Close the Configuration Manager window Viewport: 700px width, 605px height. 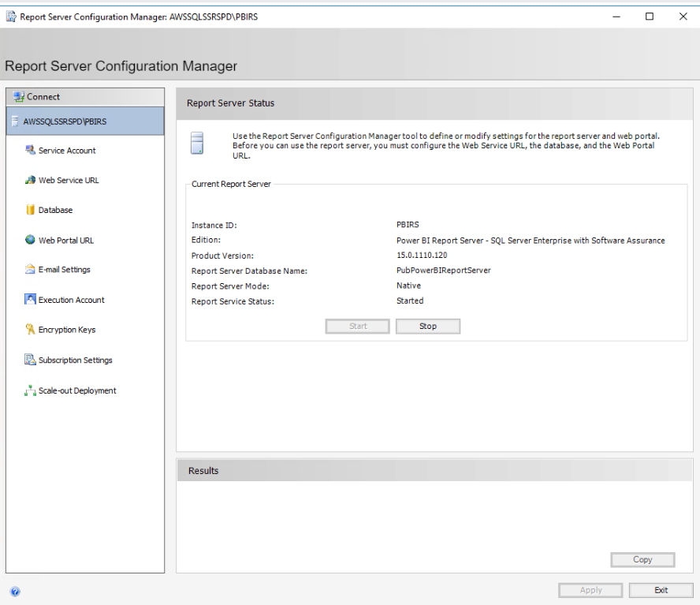coord(683,17)
